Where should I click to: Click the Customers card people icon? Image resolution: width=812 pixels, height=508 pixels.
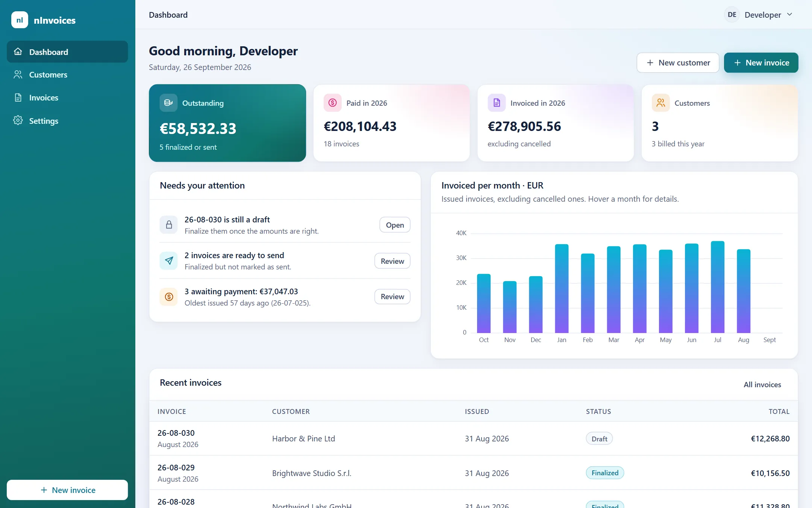[x=661, y=103]
